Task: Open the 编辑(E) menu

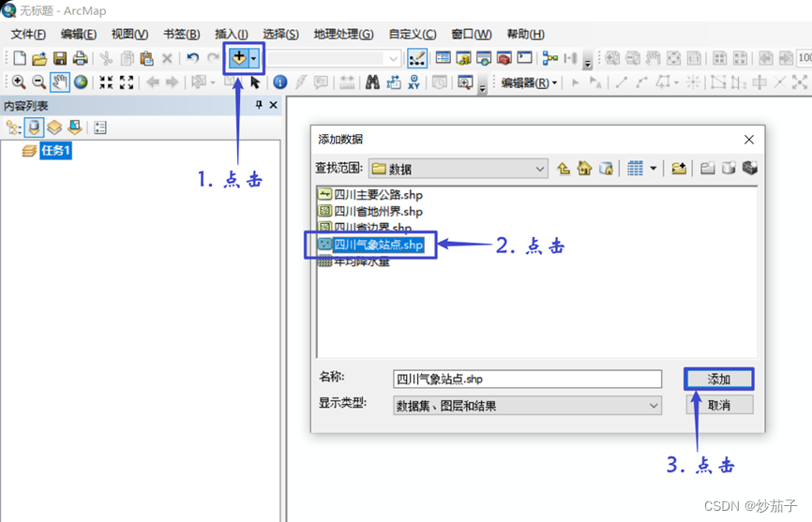Action: click(x=78, y=34)
